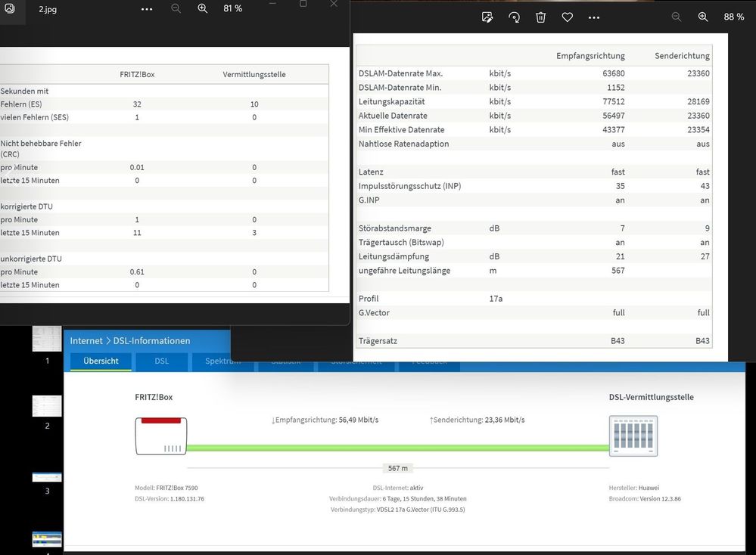
Task: Click the ungefähre Leitungslänge label
Action: tap(405, 270)
